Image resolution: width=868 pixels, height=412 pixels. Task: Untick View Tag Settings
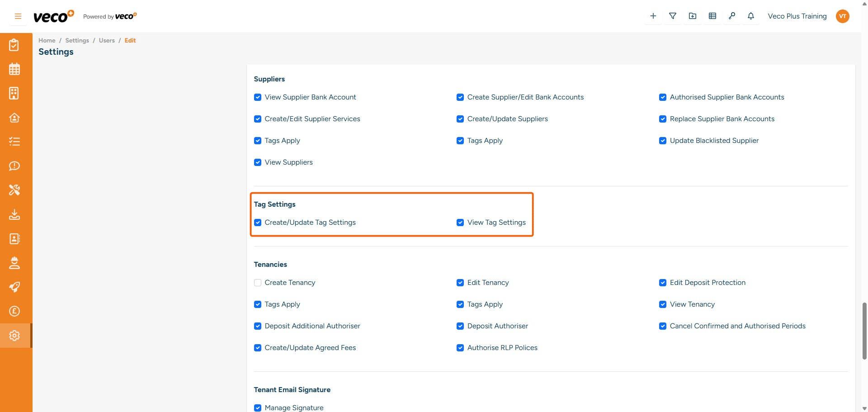click(x=460, y=223)
